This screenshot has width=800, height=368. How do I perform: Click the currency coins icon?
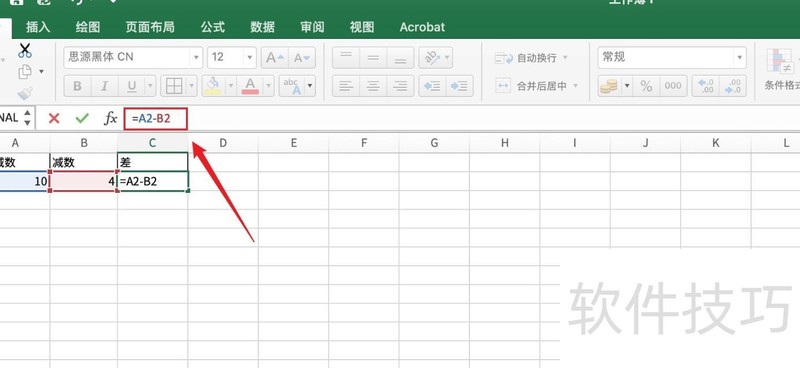[608, 86]
